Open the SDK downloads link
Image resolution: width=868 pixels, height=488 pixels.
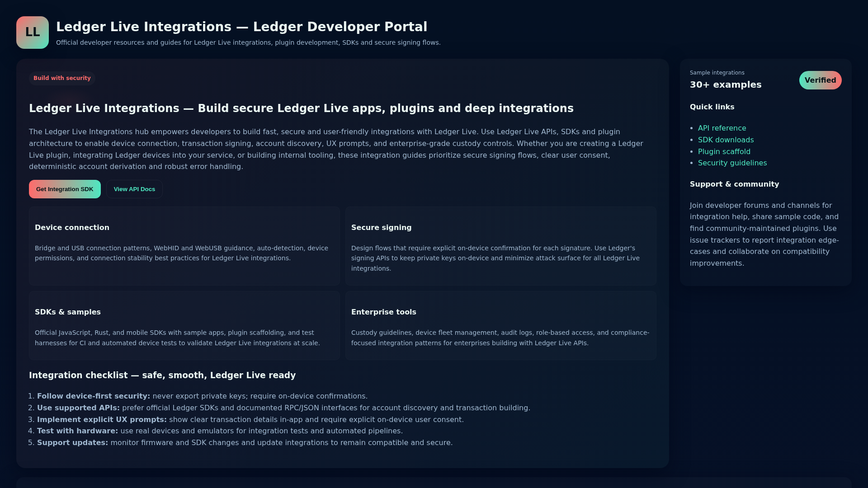click(x=726, y=140)
